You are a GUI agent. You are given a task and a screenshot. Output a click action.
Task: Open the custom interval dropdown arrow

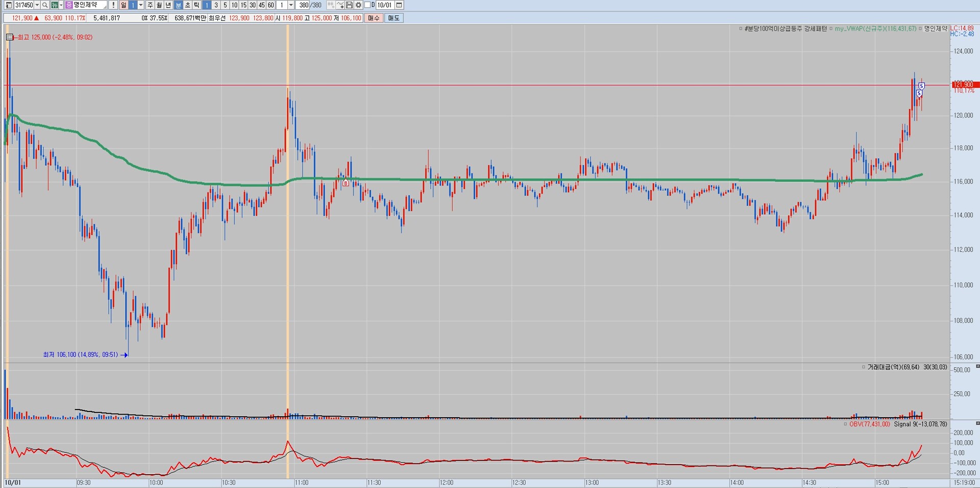(291, 5)
